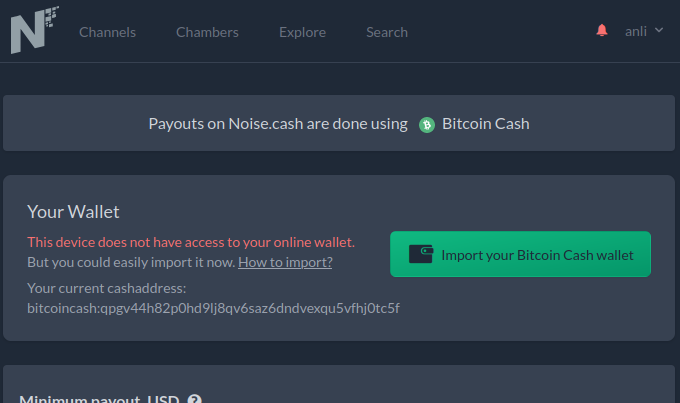Follow the How to import? link

pyautogui.click(x=285, y=262)
